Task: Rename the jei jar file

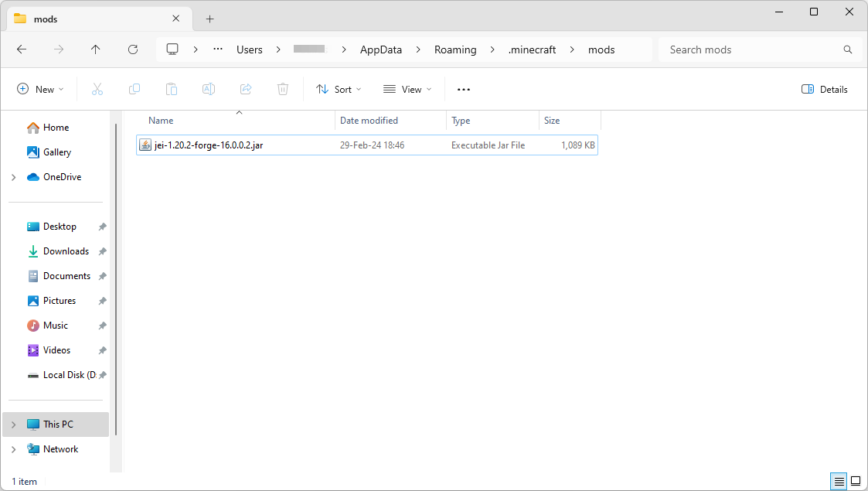Action: [x=209, y=89]
